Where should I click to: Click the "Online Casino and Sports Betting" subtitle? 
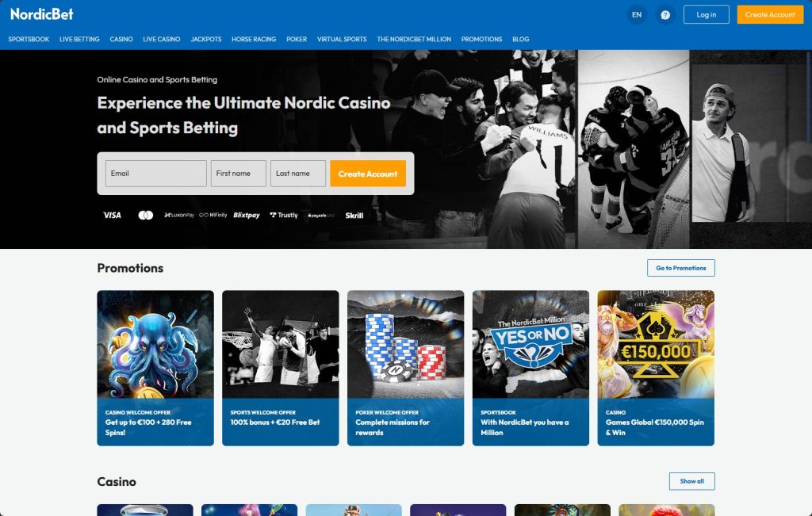(x=157, y=80)
